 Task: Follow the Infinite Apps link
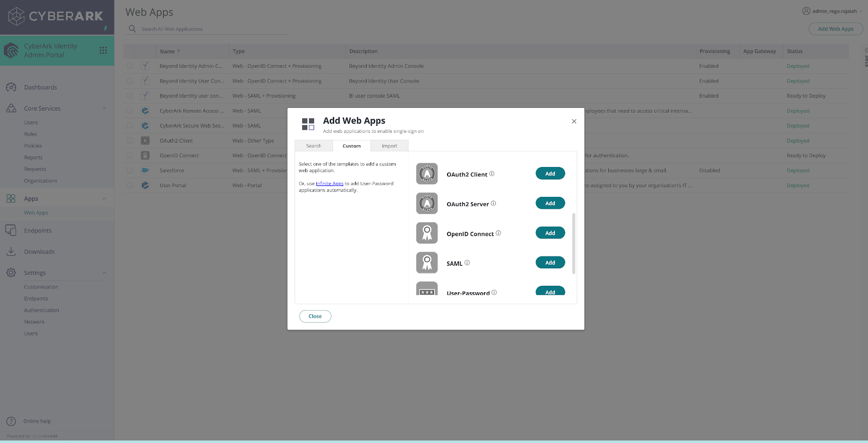click(329, 183)
